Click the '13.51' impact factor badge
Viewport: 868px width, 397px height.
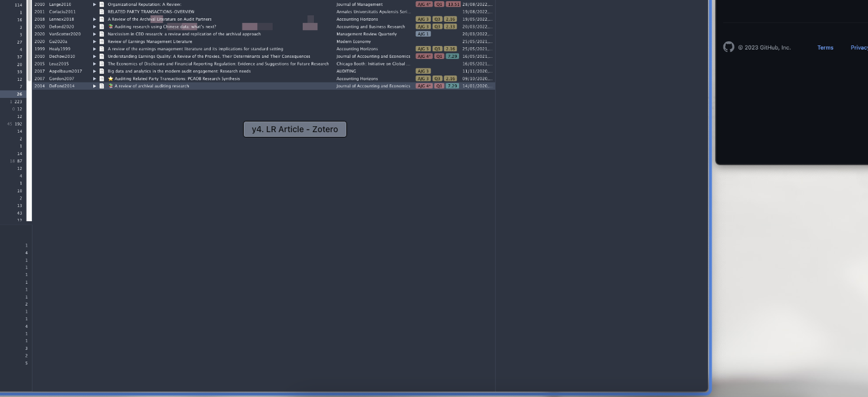click(x=453, y=4)
